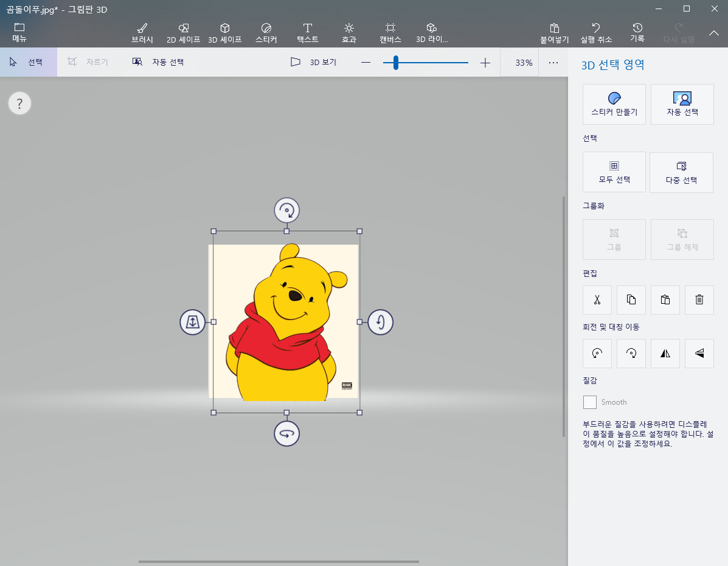Open the 메뉴 folder menu
Viewport: 728px width, 566px height.
tap(19, 32)
